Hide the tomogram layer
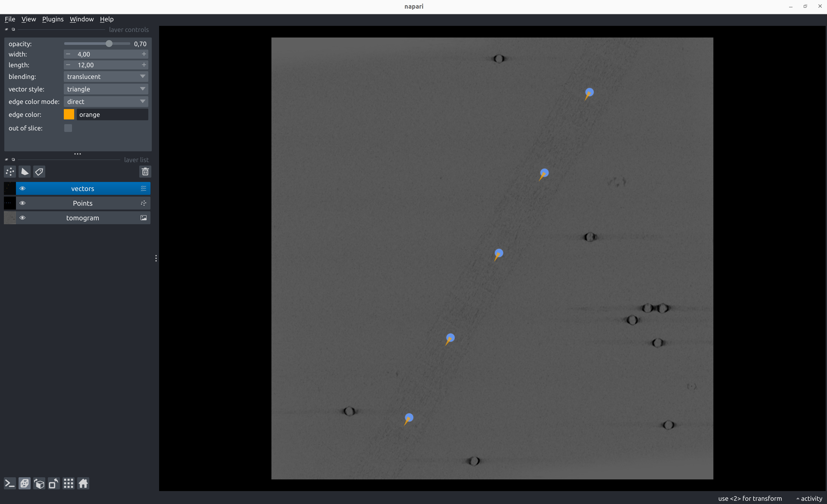 [22, 218]
